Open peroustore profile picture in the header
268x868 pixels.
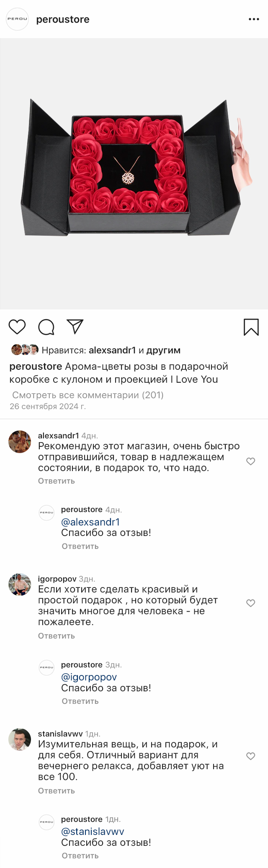(x=17, y=19)
